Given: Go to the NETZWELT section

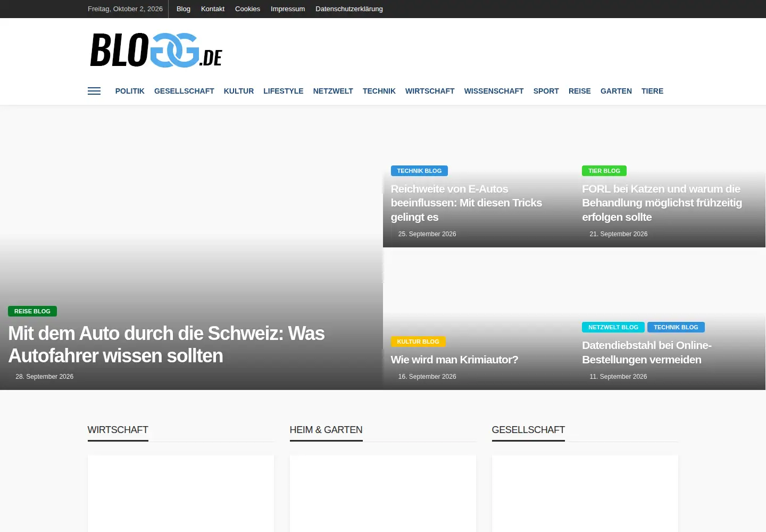Looking at the screenshot, I should point(333,91).
